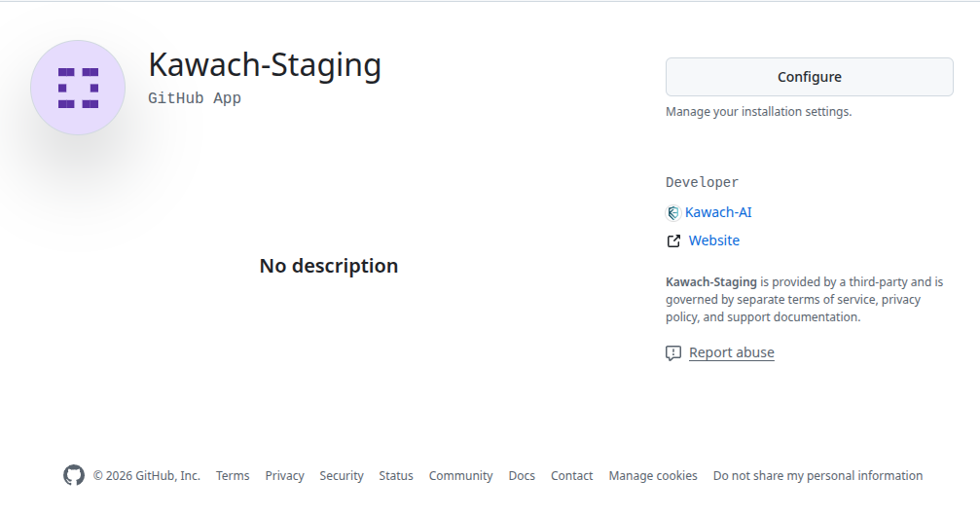
Task: Click the third-party terms notice paragraph
Action: click(805, 300)
